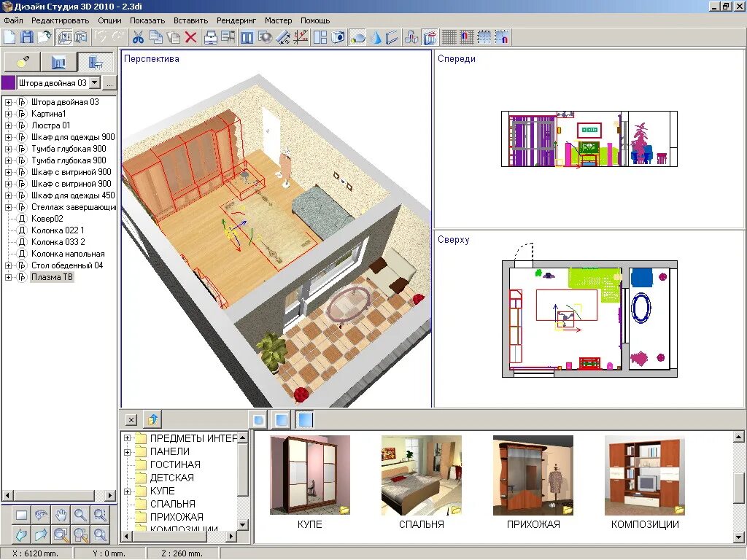Toggle the dotted-border blue grid icon

pyautogui.click(x=484, y=36)
